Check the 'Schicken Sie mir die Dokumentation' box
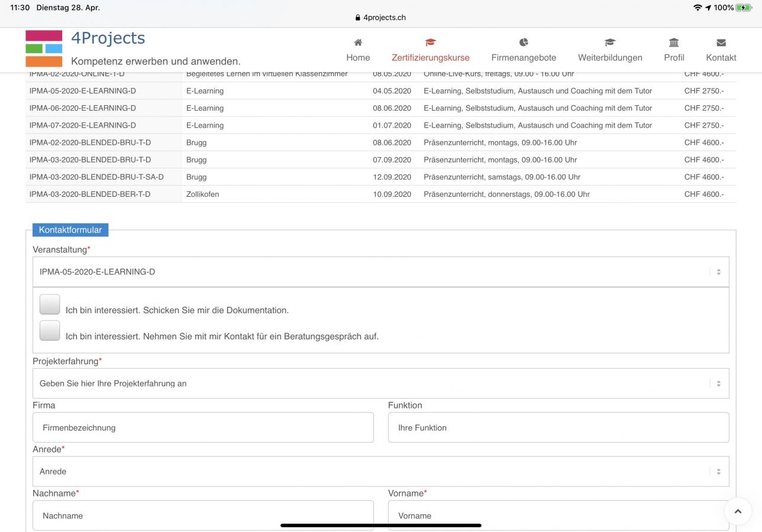762x532 pixels. [x=50, y=304]
